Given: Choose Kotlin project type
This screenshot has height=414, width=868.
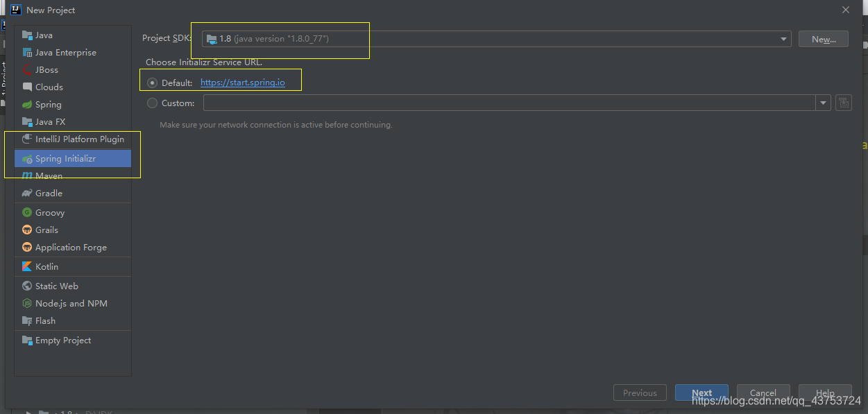Looking at the screenshot, I should [73, 267].
